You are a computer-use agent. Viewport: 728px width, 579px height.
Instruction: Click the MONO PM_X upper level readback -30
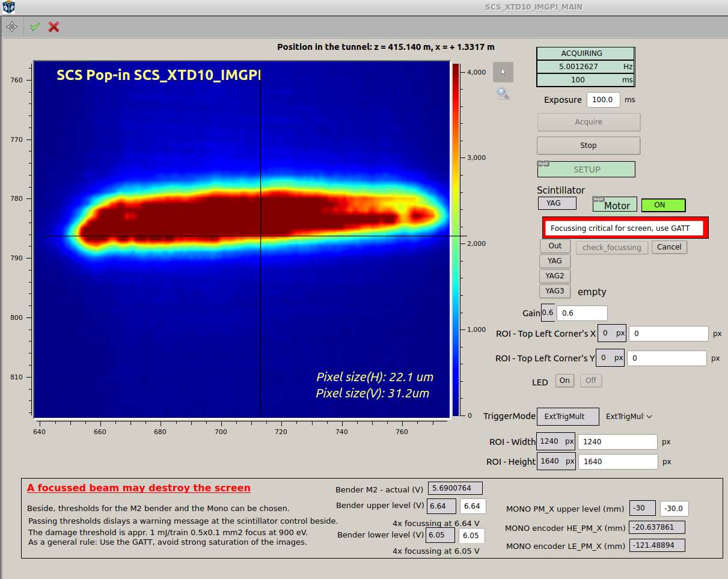(643, 508)
